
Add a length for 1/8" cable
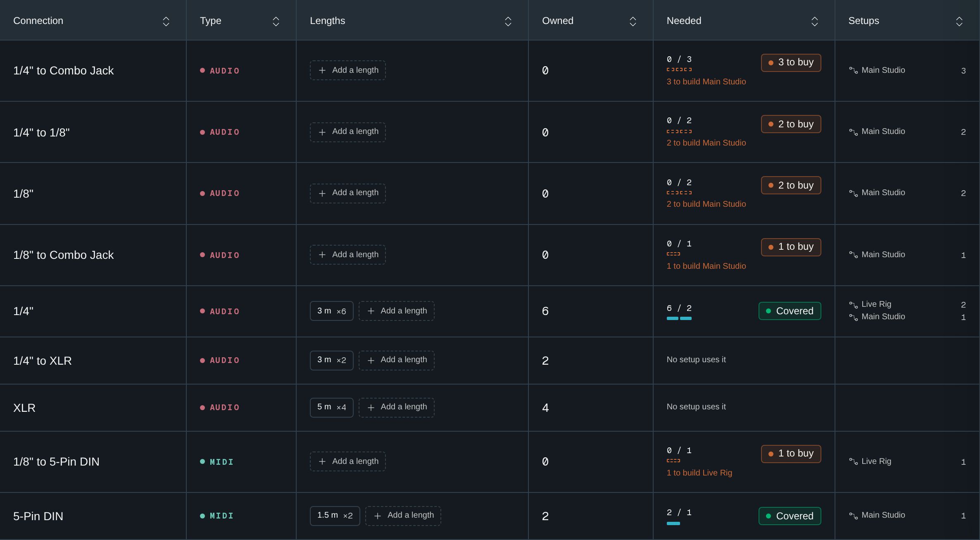[x=347, y=193]
